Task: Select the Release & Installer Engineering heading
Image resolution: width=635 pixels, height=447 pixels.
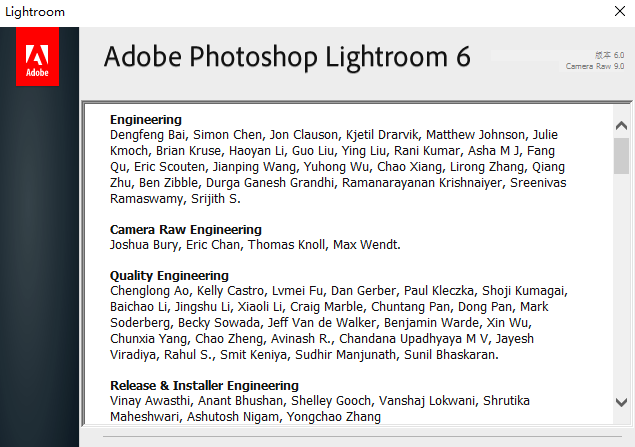Action: (204, 385)
